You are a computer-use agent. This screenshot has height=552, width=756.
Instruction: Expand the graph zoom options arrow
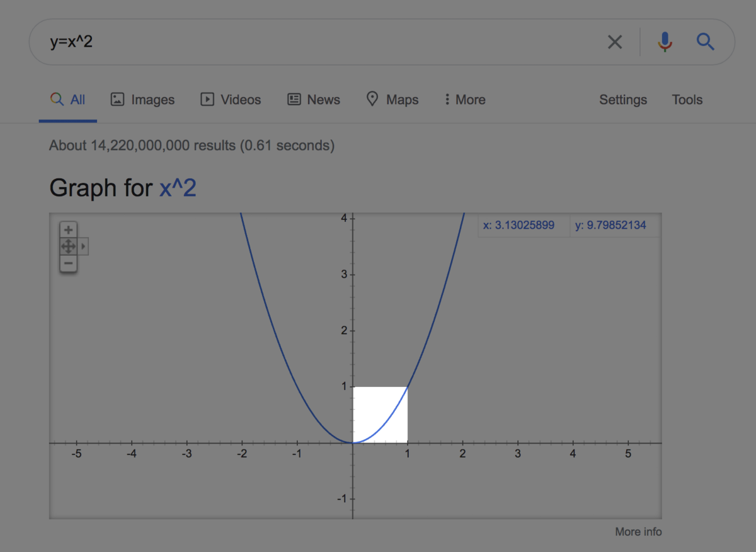point(83,246)
